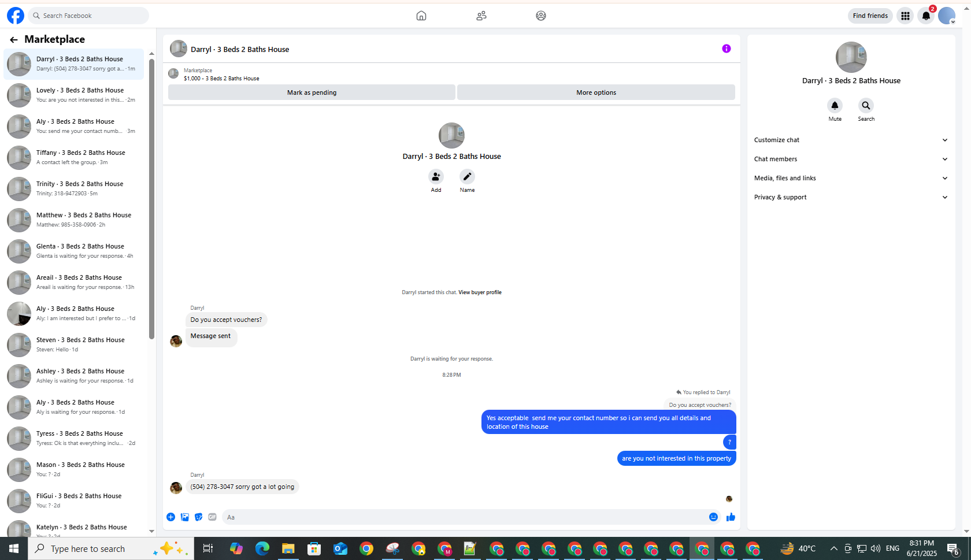Open File Explorer from taskbar
Image resolution: width=971 pixels, height=560 pixels.
tap(288, 548)
